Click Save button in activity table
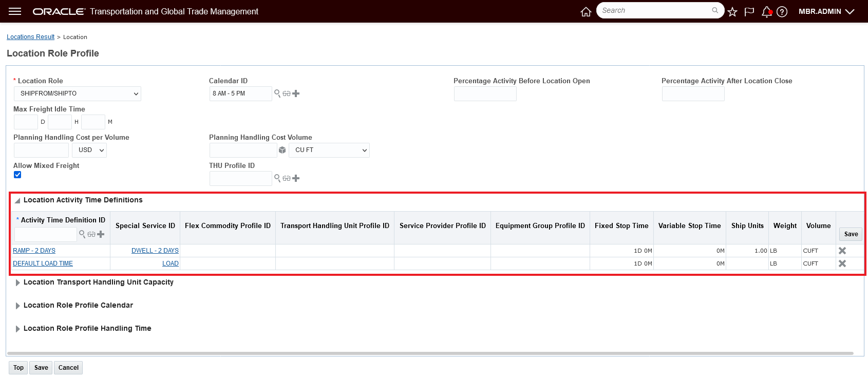Screen dimensions: 868x377 click(851, 234)
